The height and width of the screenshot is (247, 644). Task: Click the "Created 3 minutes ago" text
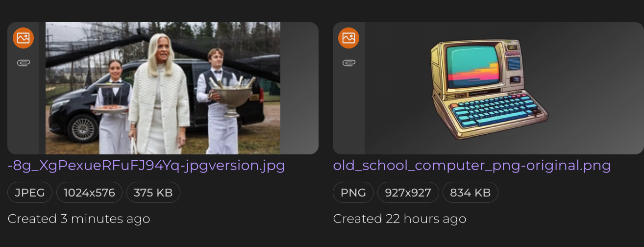79,219
